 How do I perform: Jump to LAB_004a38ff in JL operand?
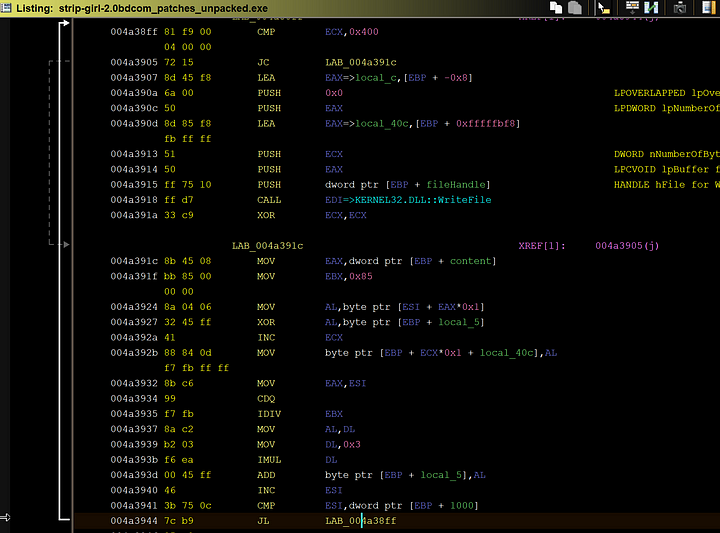(x=360, y=521)
